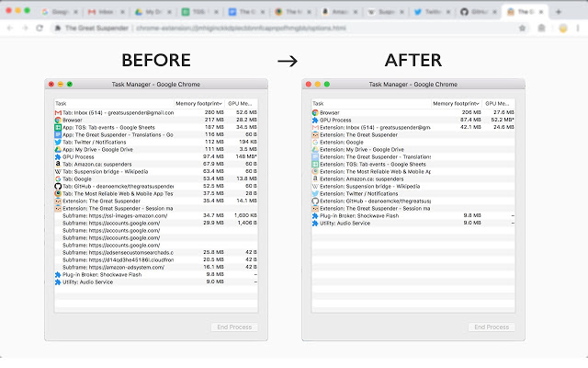The width and height of the screenshot is (588, 368).
Task: Click Twitter bird icon on Tab: Twitter row
Action: pos(58,142)
